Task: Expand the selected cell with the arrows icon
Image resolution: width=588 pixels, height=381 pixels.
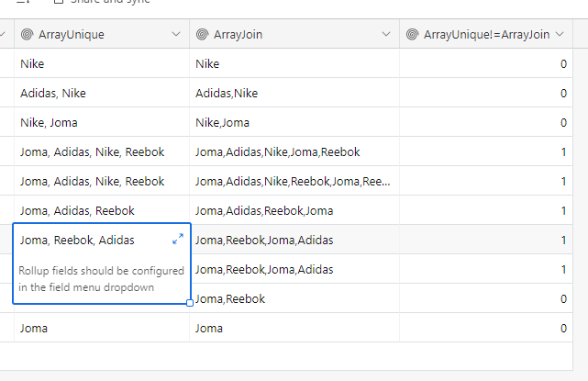Action: point(178,239)
